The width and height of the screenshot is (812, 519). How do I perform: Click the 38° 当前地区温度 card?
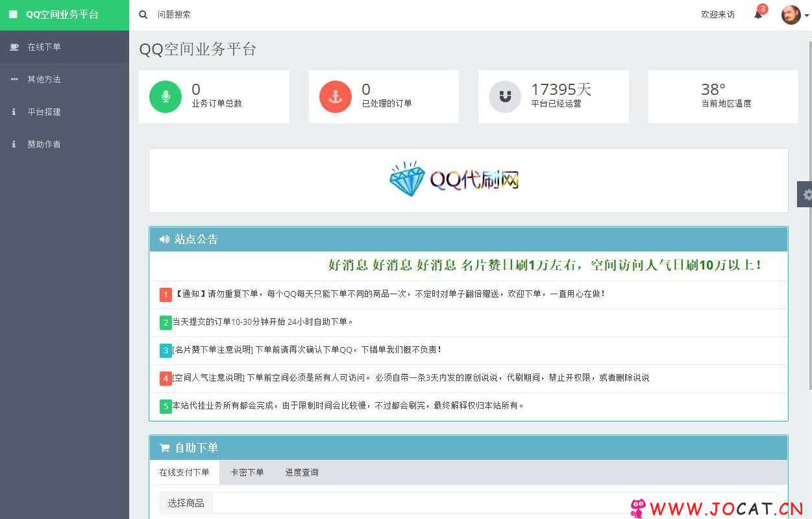[x=723, y=97]
